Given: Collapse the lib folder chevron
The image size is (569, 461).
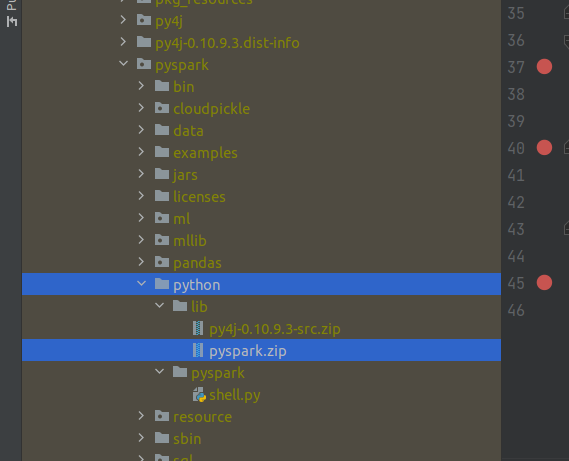Looking at the screenshot, I should click(x=159, y=306).
